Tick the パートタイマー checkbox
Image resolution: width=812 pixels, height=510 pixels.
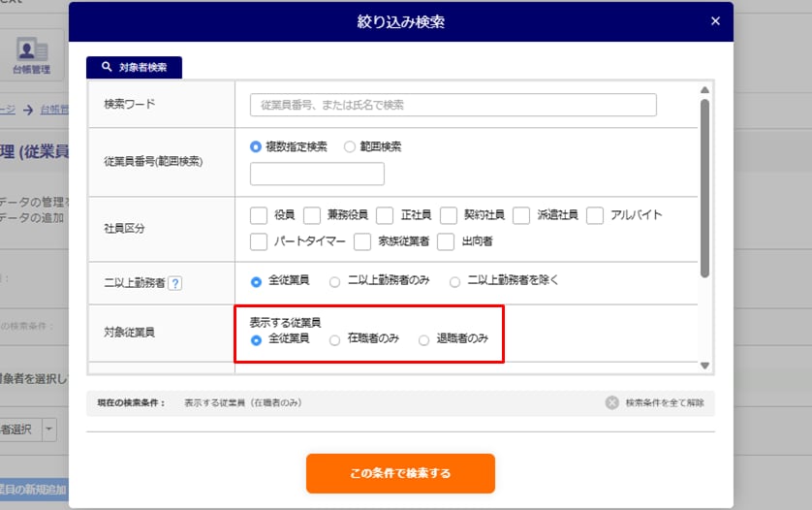[259, 240]
